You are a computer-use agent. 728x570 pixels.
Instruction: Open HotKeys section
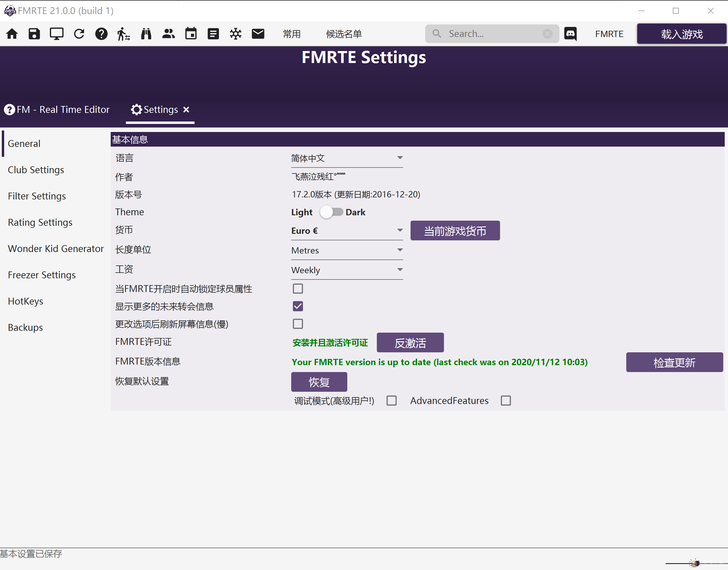[26, 301]
